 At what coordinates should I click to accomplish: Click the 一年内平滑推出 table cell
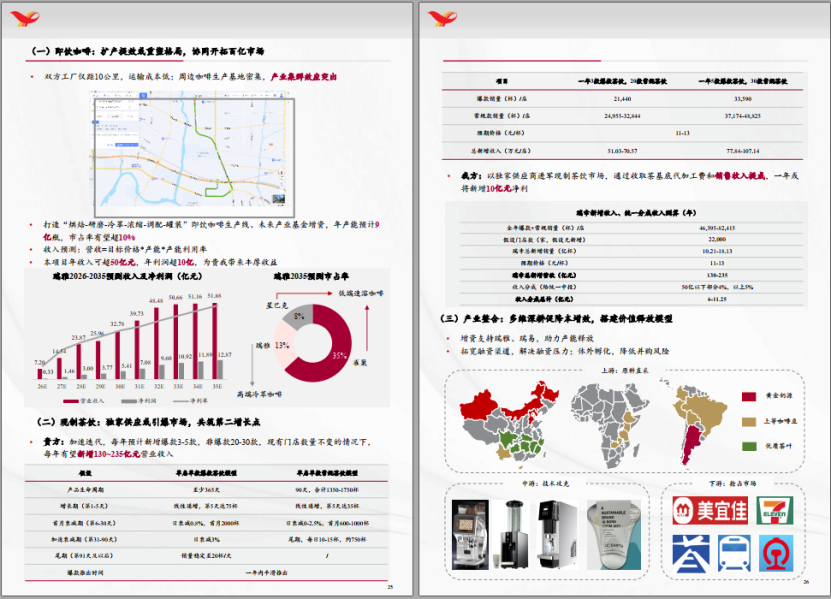(267, 572)
